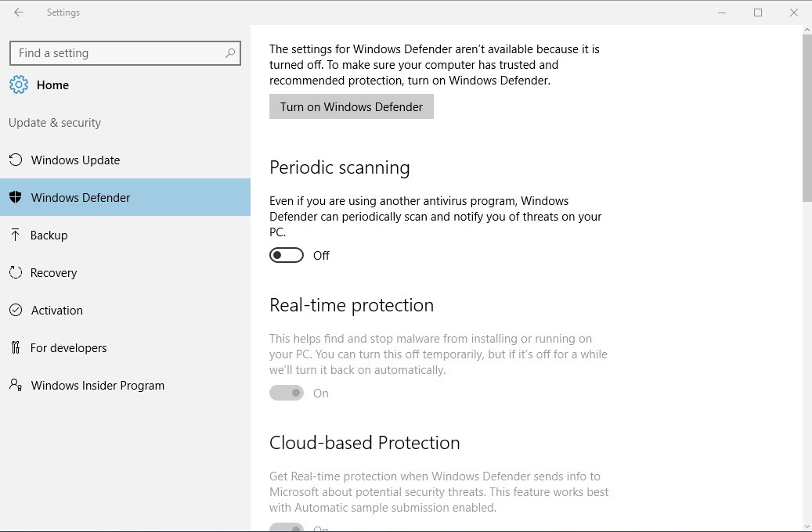The image size is (812, 532).
Task: Click the back arrow icon
Action: pos(19,13)
